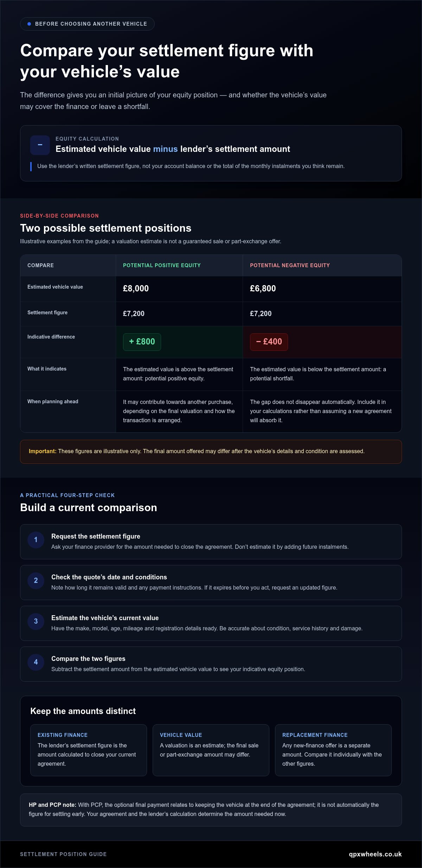This screenshot has width=422, height=868.
Task: Select the Existing Finance card
Action: 89,750
